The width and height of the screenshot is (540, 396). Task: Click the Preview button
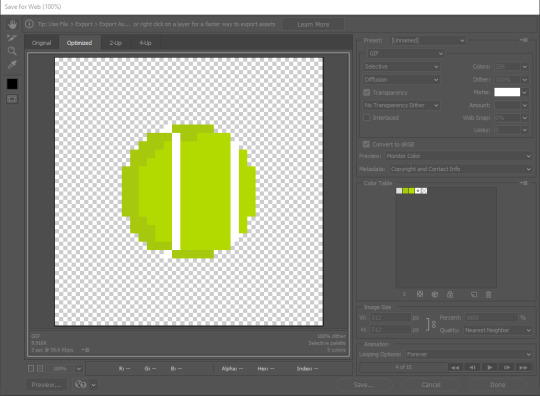pos(46,385)
